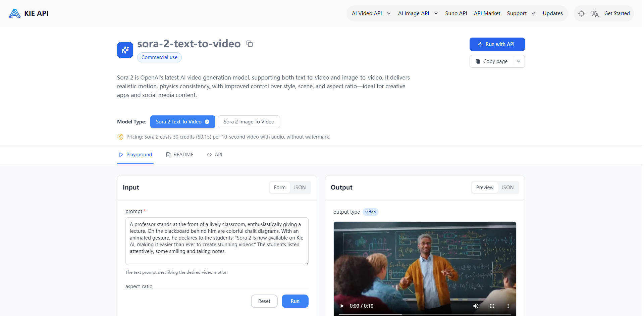Click inside the prompt text area
Viewport: 644px width, 316px height.
[217, 241]
